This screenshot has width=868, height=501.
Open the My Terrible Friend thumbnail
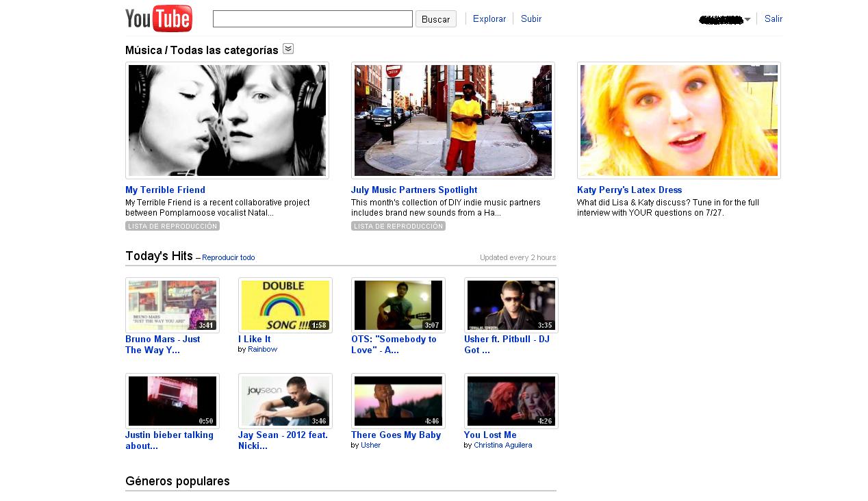(x=227, y=120)
